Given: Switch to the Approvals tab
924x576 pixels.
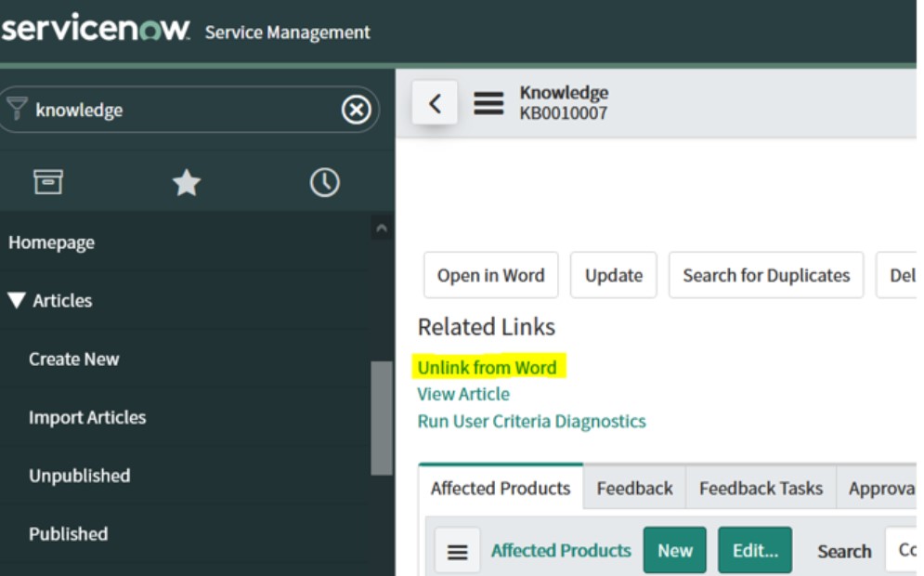Looking at the screenshot, I should (x=880, y=488).
